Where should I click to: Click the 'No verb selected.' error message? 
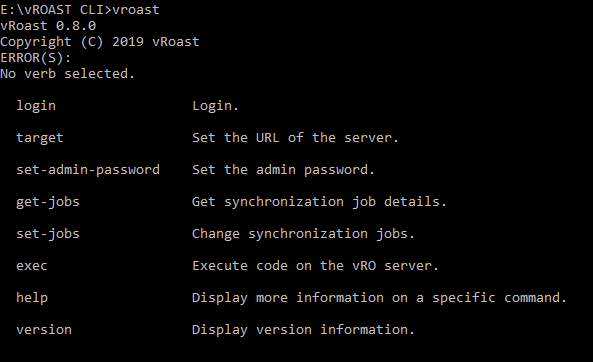[x=67, y=74]
